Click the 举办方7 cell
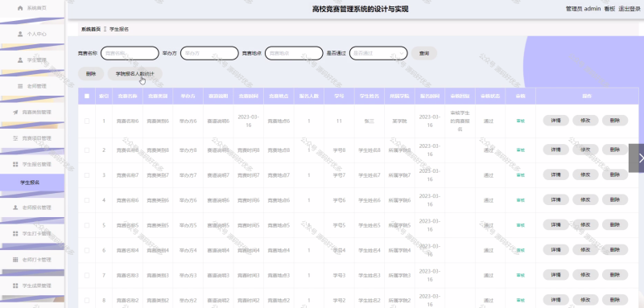Screen dimensions: 644x308 click(188, 175)
